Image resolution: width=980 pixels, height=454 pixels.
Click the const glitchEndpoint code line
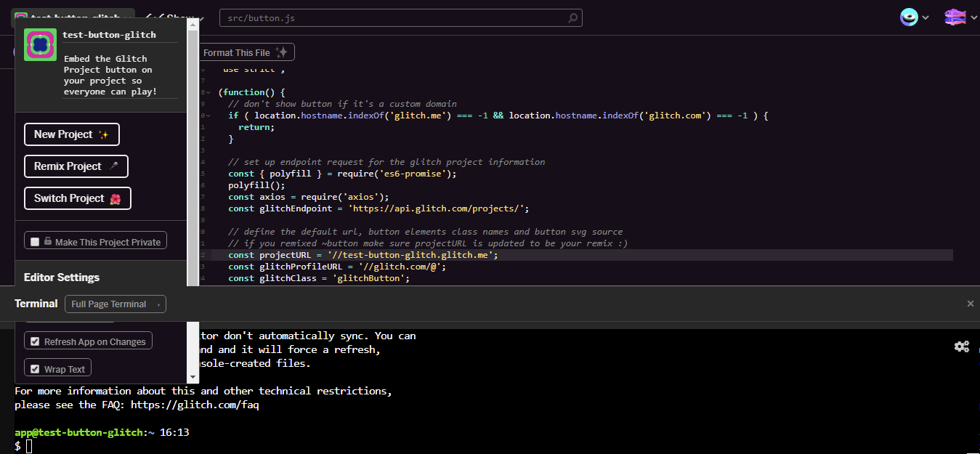click(378, 208)
